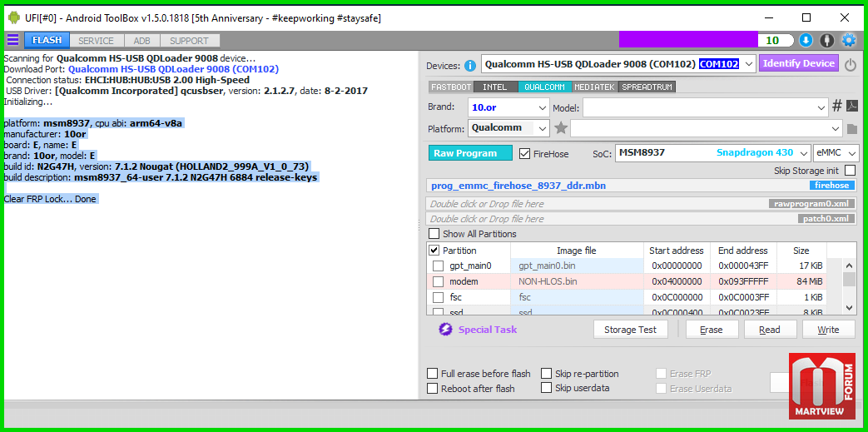Image resolution: width=868 pixels, height=432 pixels.
Task: Click the purple Special Task icon
Action: [445, 330]
